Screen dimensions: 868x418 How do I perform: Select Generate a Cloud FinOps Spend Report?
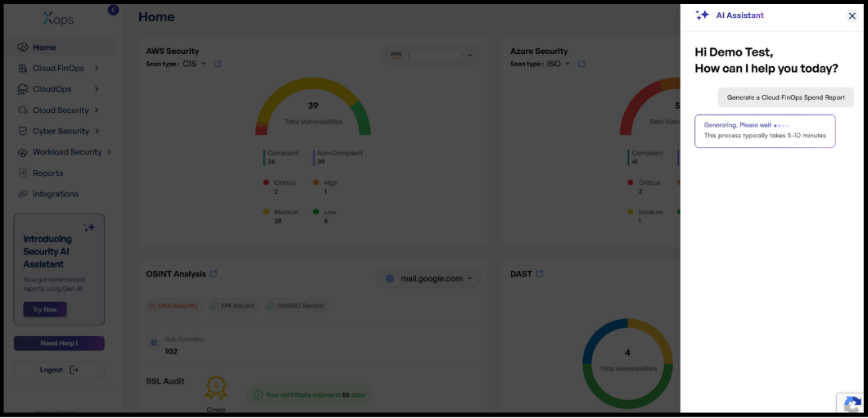[x=785, y=97]
